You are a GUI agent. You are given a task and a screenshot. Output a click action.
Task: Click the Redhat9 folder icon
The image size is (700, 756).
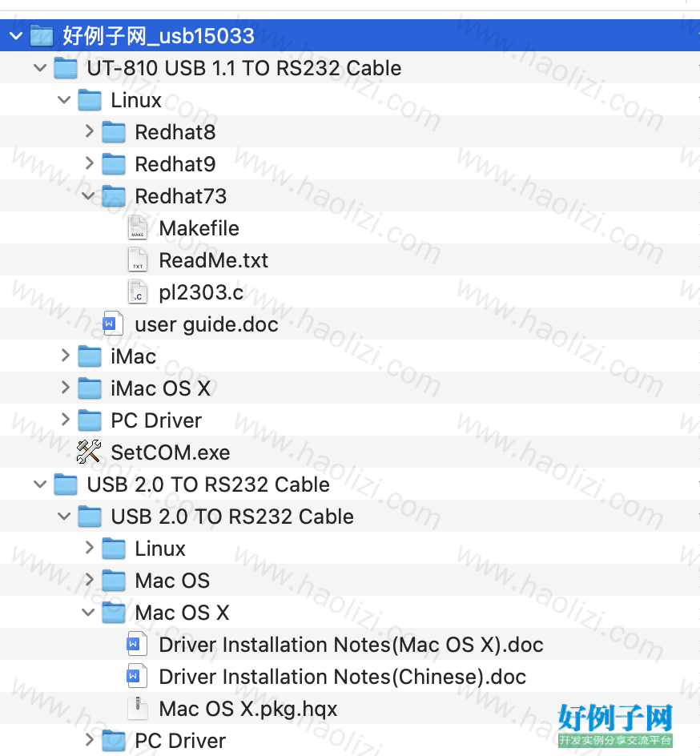(114, 164)
